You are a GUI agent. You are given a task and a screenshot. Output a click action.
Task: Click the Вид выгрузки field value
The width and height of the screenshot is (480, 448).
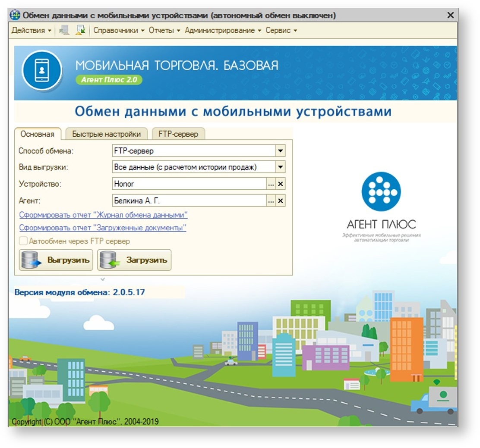[194, 167]
